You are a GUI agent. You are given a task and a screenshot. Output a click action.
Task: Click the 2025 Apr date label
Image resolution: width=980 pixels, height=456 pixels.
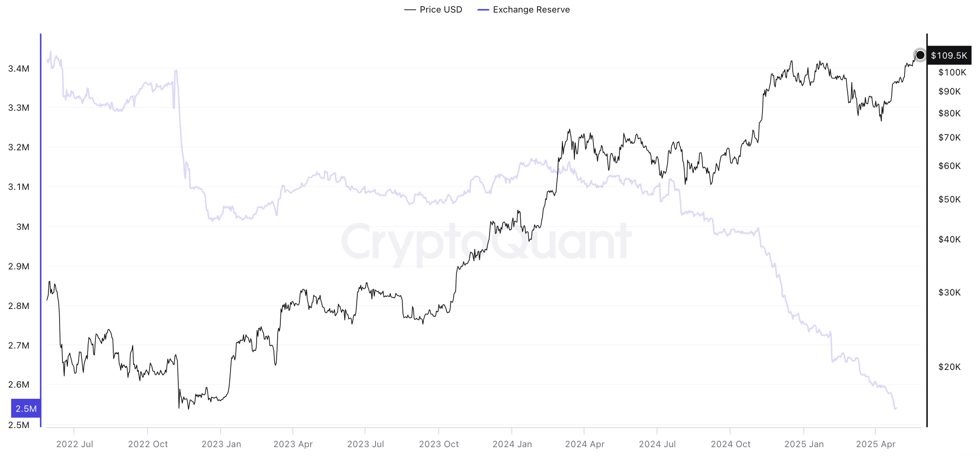tap(876, 444)
